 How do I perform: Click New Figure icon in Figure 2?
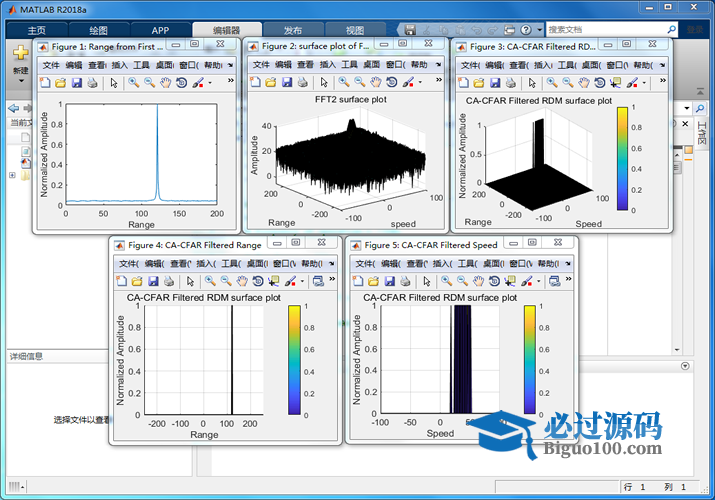255,82
